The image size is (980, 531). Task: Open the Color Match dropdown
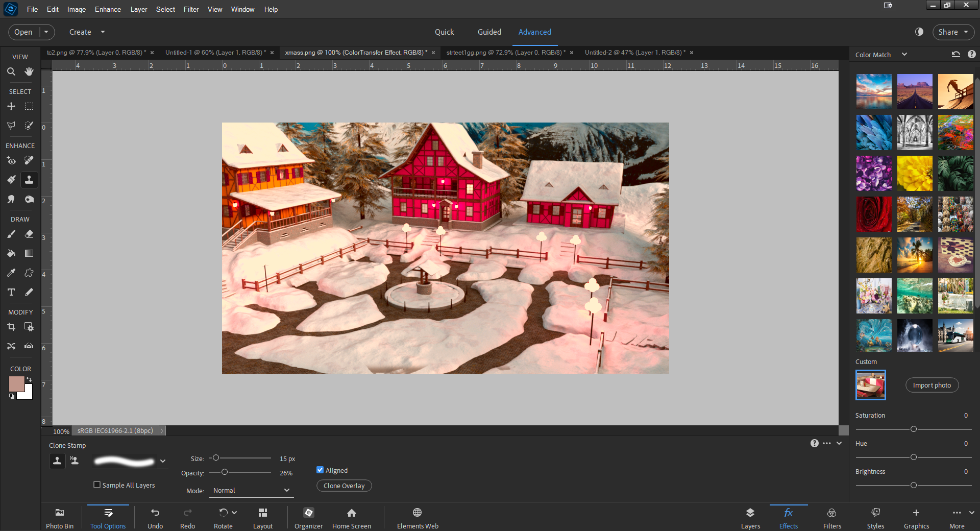click(x=905, y=54)
